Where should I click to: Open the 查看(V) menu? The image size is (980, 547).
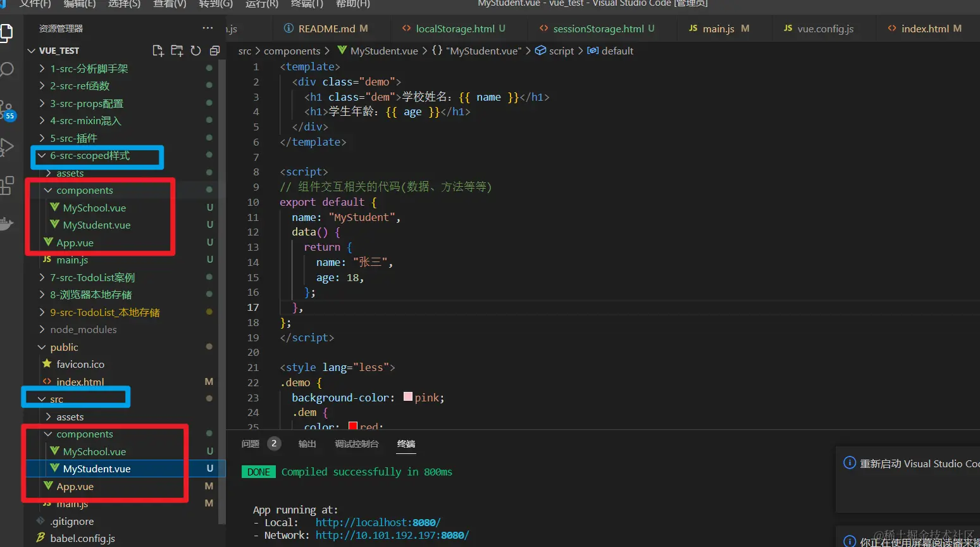(x=170, y=4)
